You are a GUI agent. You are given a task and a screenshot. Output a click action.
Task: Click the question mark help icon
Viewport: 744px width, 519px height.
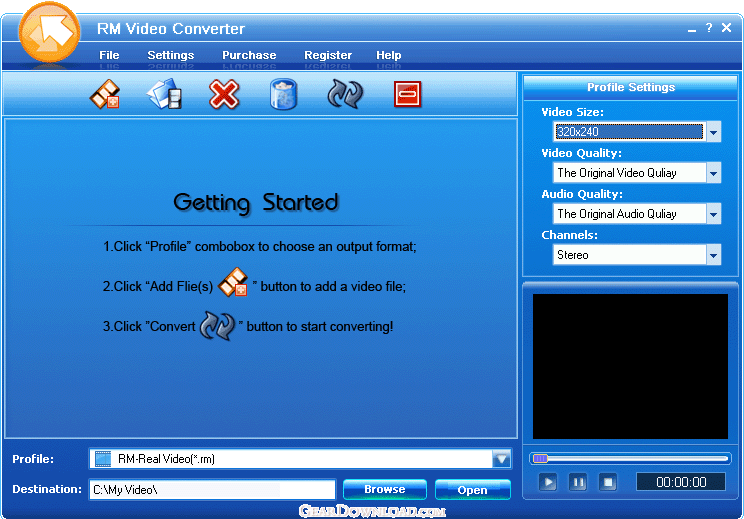pyautogui.click(x=709, y=28)
